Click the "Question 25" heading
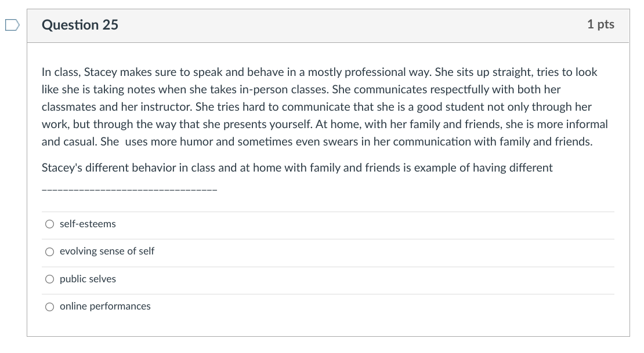This screenshot has width=644, height=353. click(x=80, y=24)
